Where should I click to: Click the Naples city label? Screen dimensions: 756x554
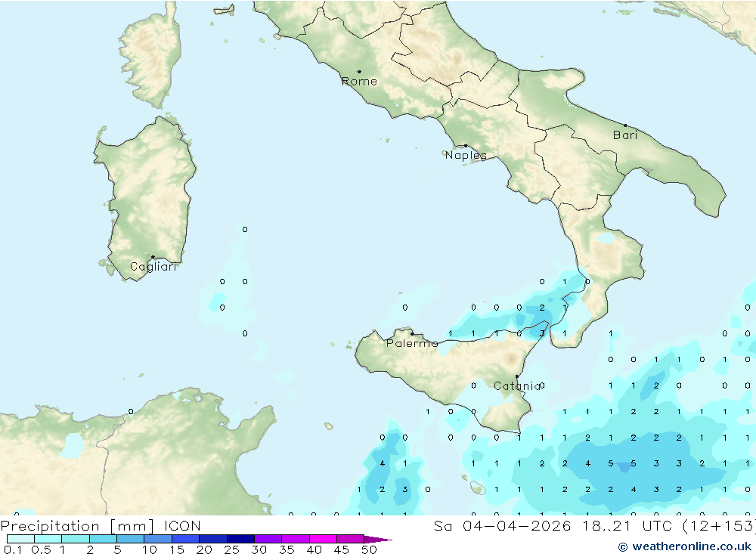[466, 155]
